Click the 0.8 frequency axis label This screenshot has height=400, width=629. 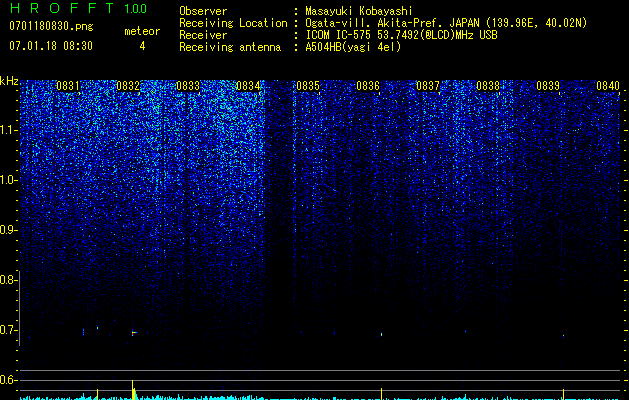8,280
